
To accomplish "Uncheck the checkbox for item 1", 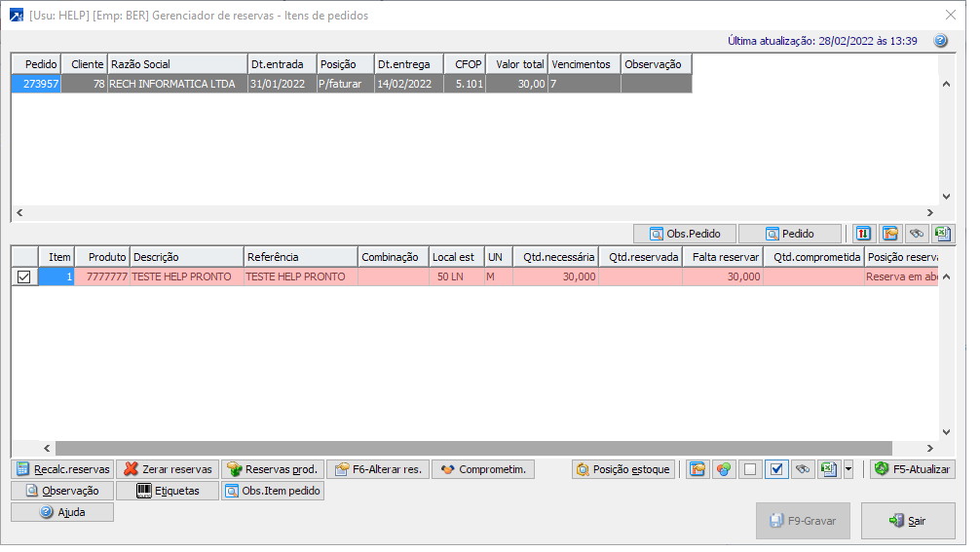I will coord(23,276).
